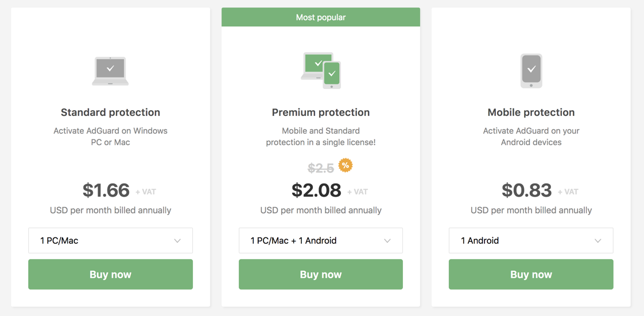The width and height of the screenshot is (644, 316).
Task: Click the crossed-out $2.5 original price
Action: point(321,168)
